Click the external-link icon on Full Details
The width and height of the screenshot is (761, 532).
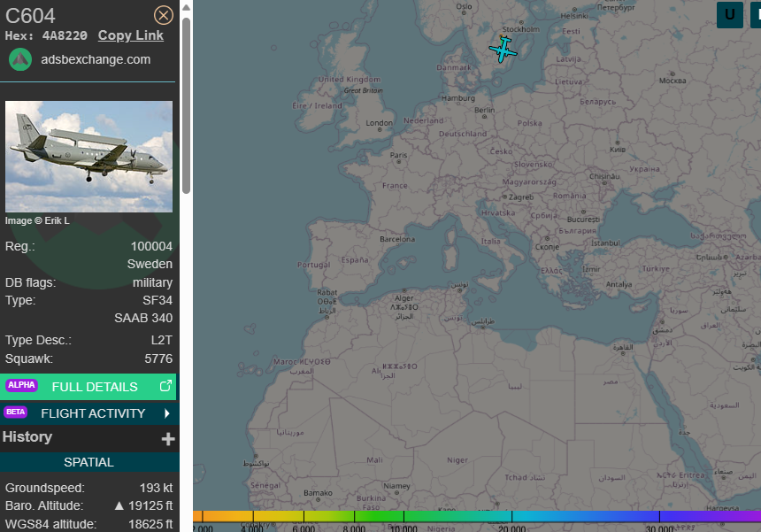165,386
